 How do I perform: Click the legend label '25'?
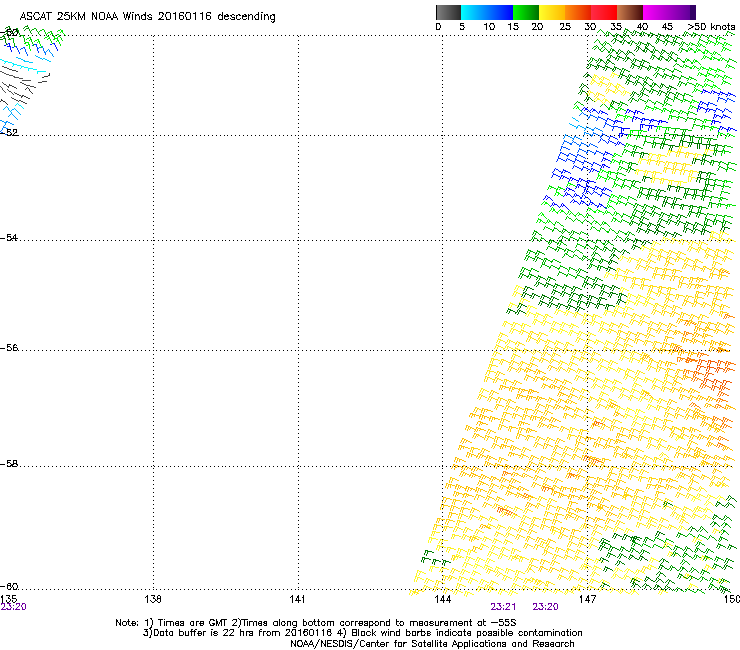(x=565, y=27)
